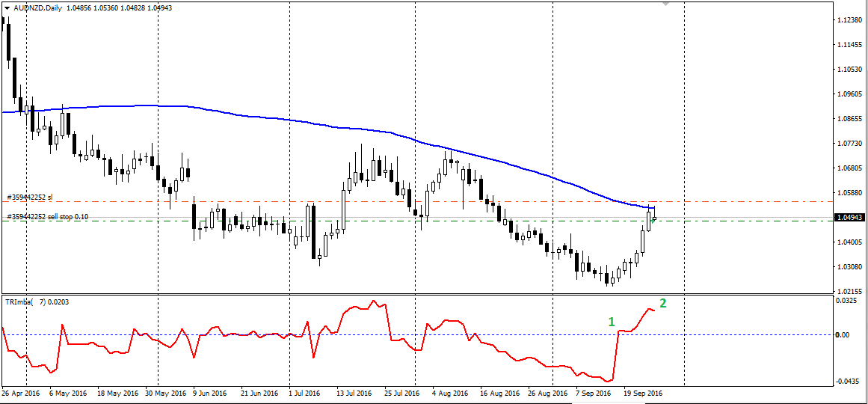Click the 30 May 2016 date label

point(165,394)
